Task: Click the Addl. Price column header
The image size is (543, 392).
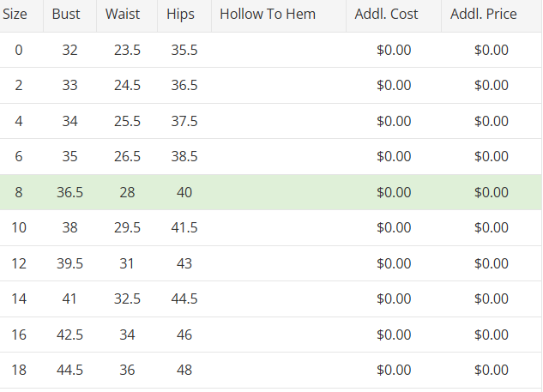Action: 484,15
